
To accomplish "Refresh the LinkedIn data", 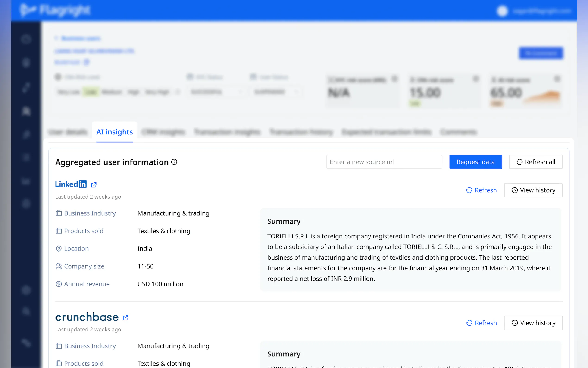I will [x=481, y=190].
